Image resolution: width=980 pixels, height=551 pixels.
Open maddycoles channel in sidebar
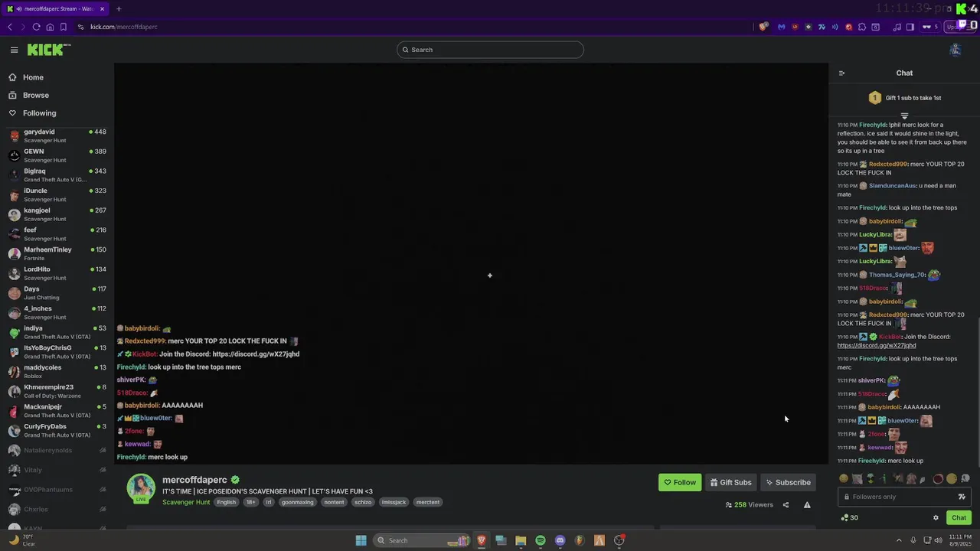(57, 371)
